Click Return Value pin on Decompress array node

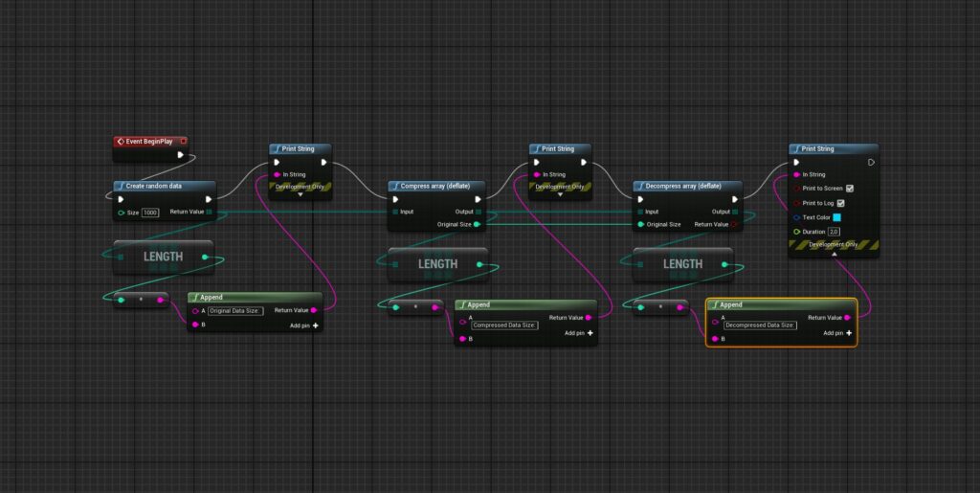[x=734, y=224]
